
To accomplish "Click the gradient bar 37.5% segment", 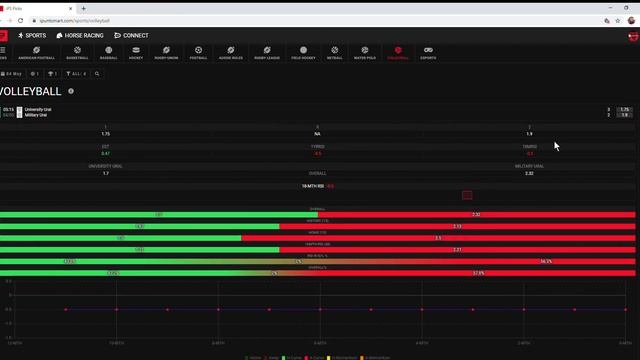I will 478,273.
